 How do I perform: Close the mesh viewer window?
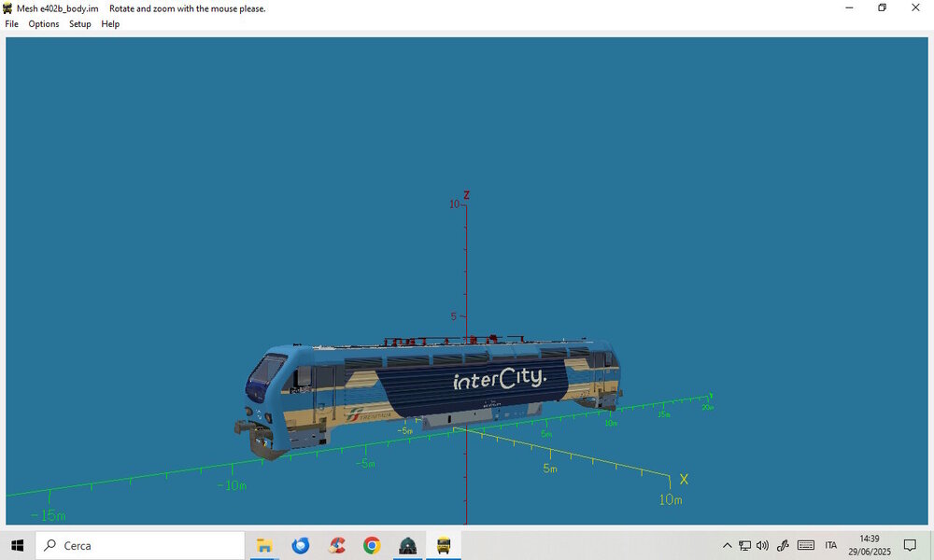(915, 8)
